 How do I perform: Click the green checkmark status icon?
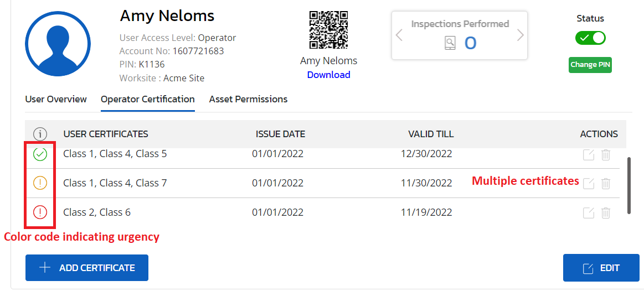click(x=40, y=154)
